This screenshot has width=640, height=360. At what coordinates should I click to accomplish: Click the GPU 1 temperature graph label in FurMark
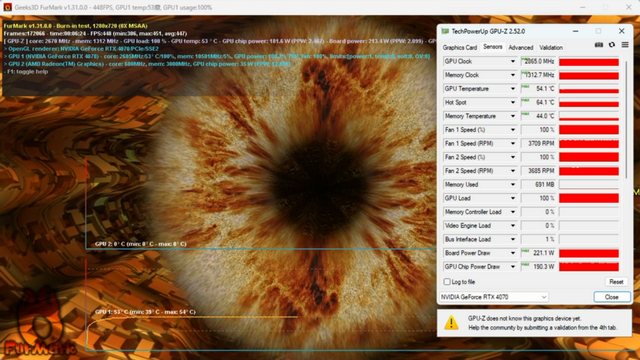pyautogui.click(x=145, y=312)
